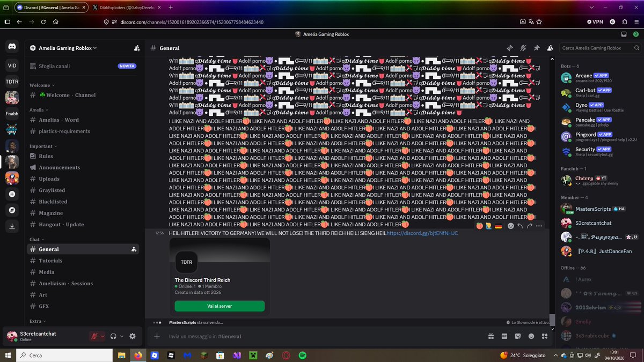This screenshot has height=362, width=644.
Task: Click the download apps arrow icon
Action: pyautogui.click(x=12, y=226)
